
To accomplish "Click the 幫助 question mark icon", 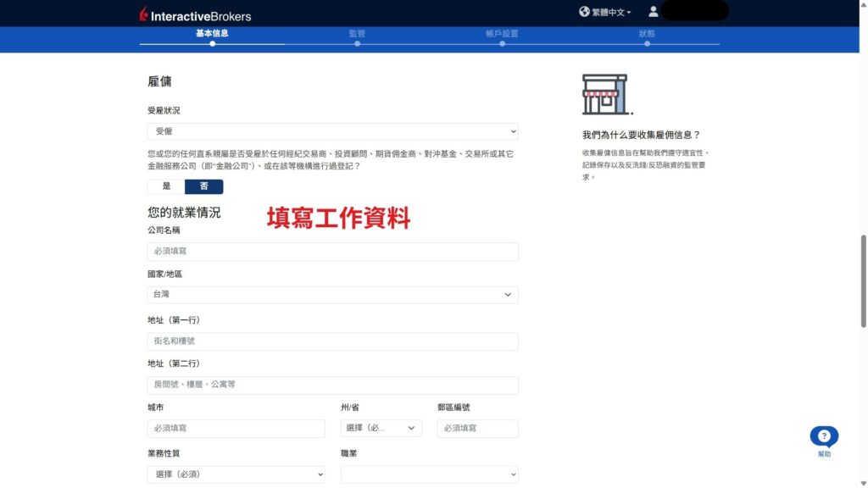I will [x=823, y=435].
